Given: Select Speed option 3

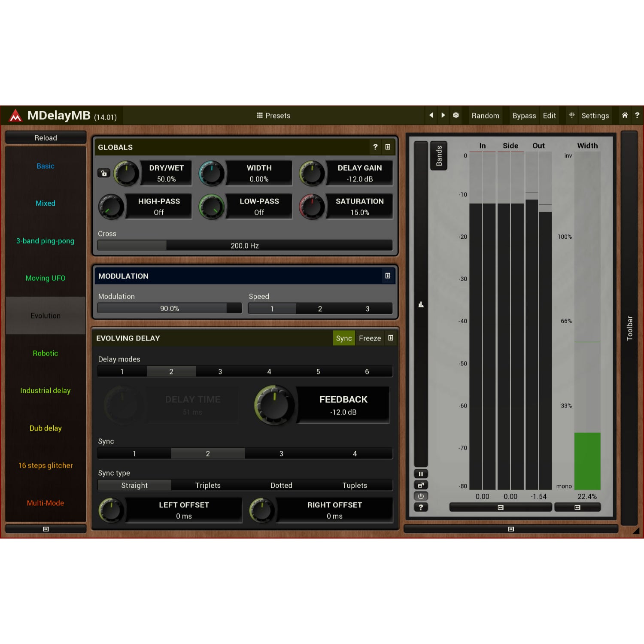Looking at the screenshot, I should [x=368, y=309].
